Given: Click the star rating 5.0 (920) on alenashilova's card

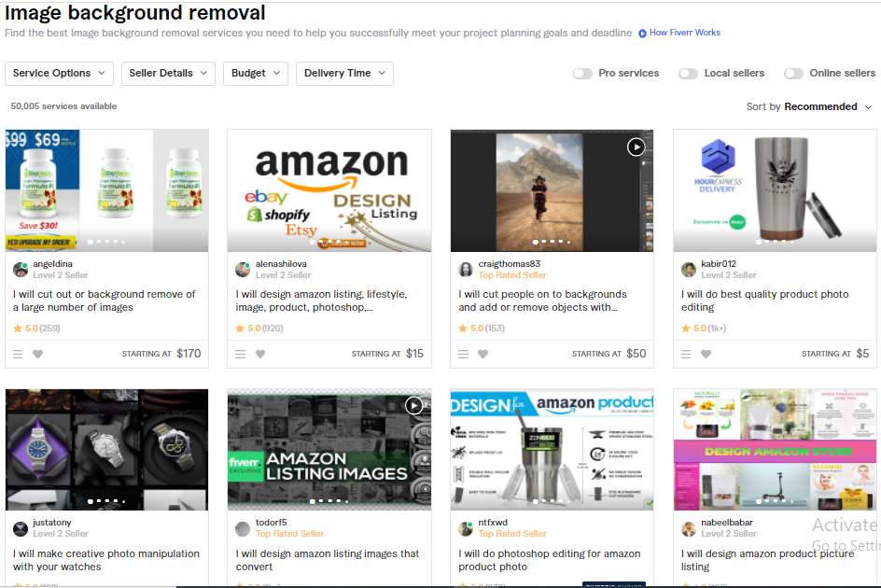Looking at the screenshot, I should [x=259, y=329].
